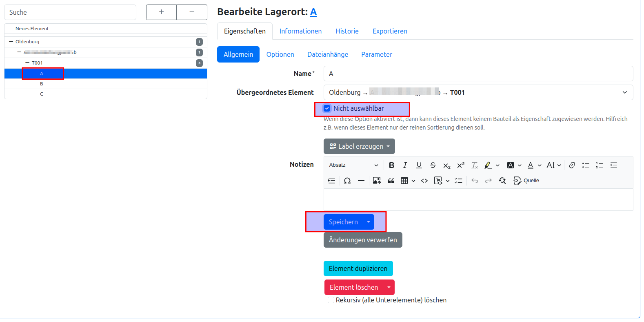644x322 pixels.
Task: Open the Absatz paragraph style dropdown
Action: 353,165
